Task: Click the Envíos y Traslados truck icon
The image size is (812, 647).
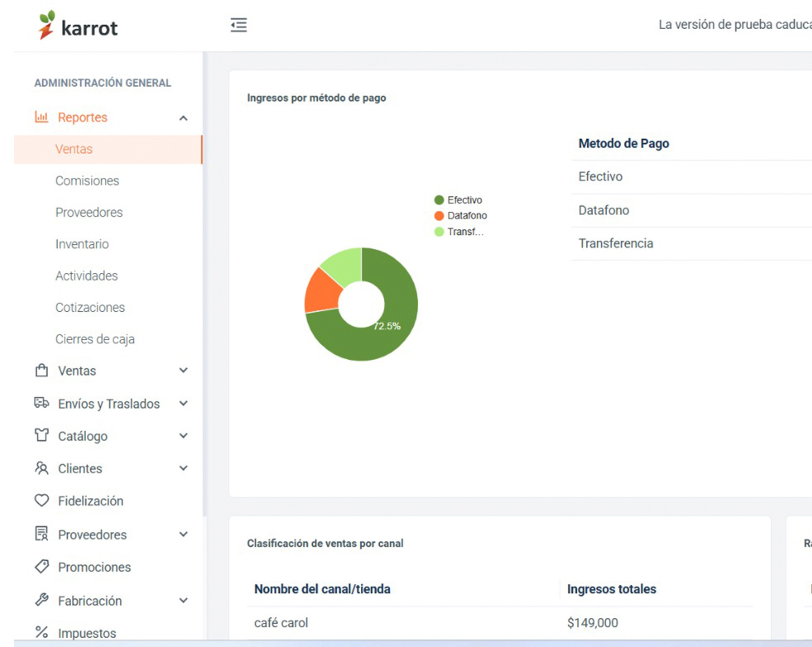Action: click(x=42, y=403)
